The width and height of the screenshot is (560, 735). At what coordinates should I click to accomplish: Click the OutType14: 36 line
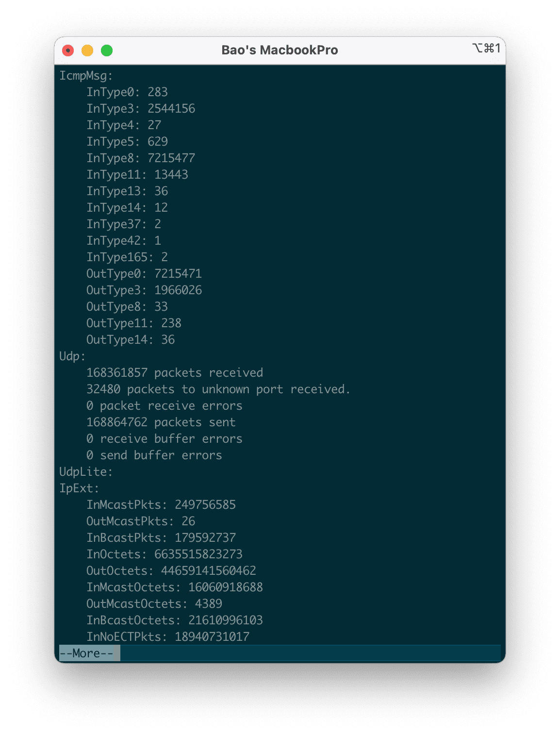(130, 340)
